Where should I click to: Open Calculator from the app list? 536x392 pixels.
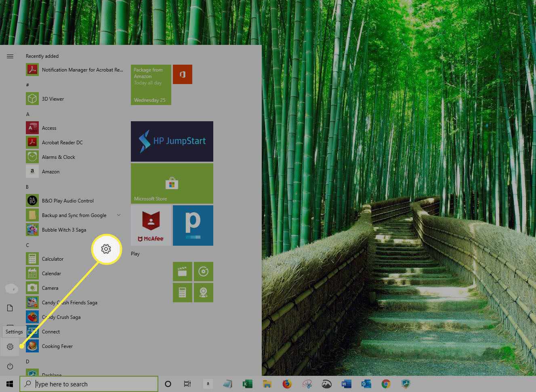pyautogui.click(x=75, y=259)
